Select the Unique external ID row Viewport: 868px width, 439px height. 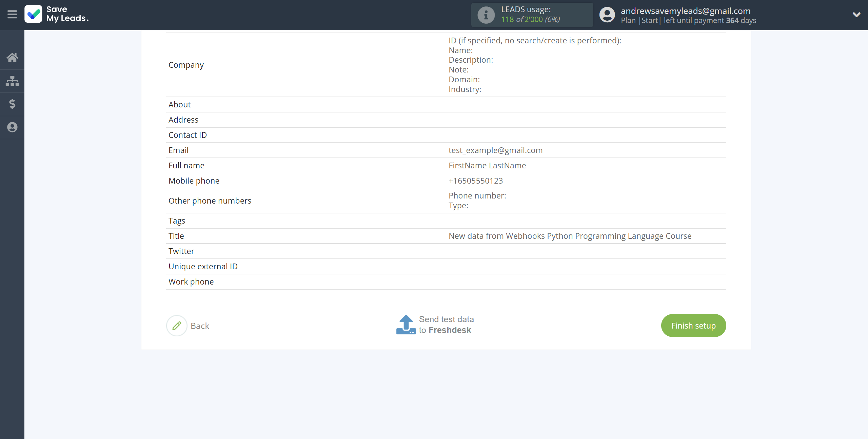[446, 267]
